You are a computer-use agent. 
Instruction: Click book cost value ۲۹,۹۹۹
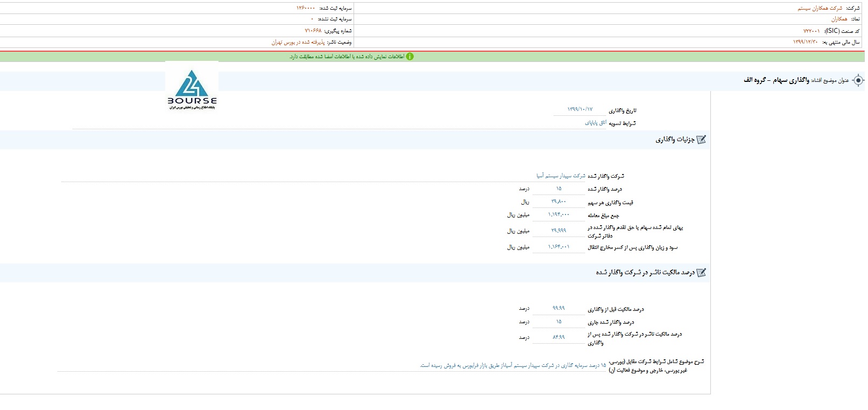coord(559,231)
